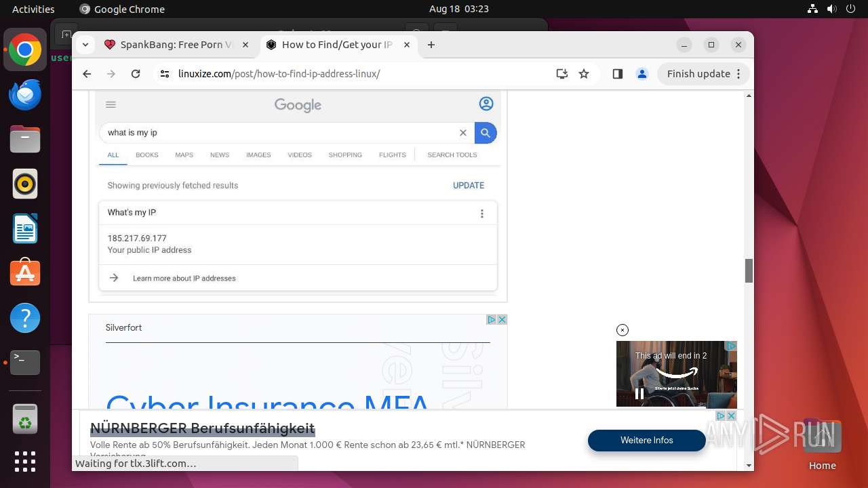Select the How to Find/Get your IP tab
Image resolution: width=868 pixels, height=488 pixels.
pyautogui.click(x=338, y=45)
